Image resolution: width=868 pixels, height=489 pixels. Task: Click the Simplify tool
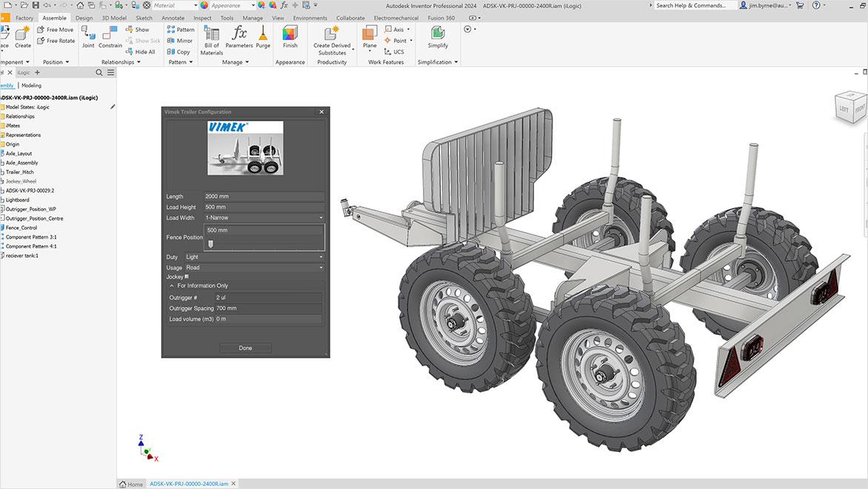click(x=438, y=37)
